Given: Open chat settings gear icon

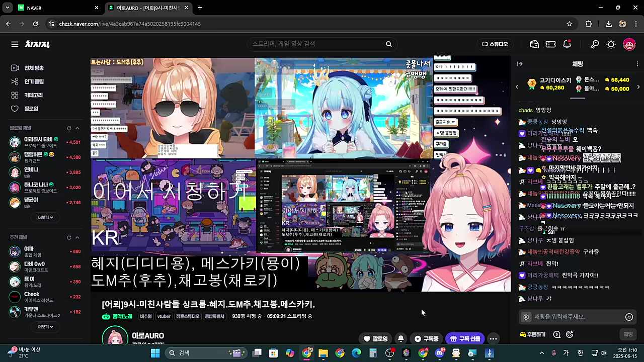Looking at the screenshot, I should pos(526,317).
